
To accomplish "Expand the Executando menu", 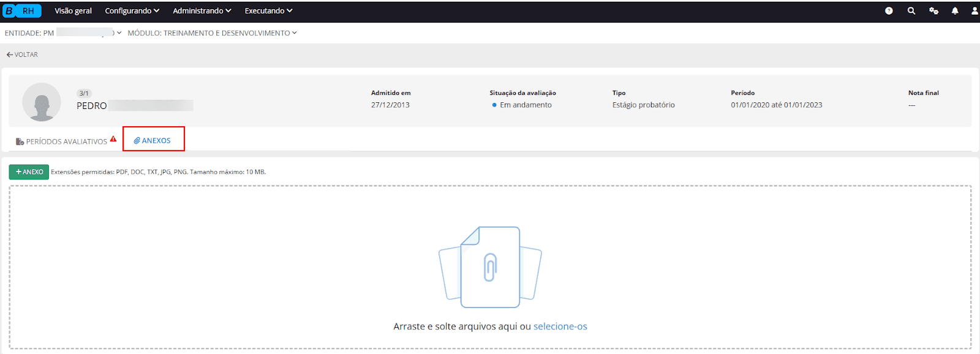I will (269, 11).
